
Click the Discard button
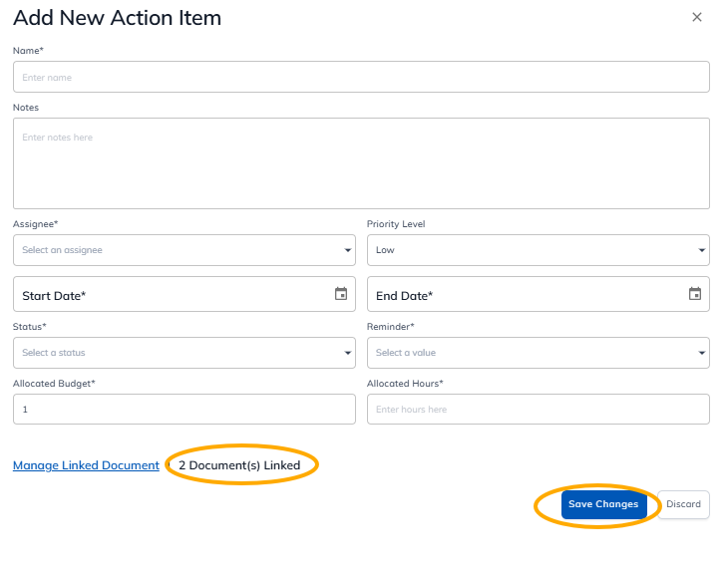683,504
